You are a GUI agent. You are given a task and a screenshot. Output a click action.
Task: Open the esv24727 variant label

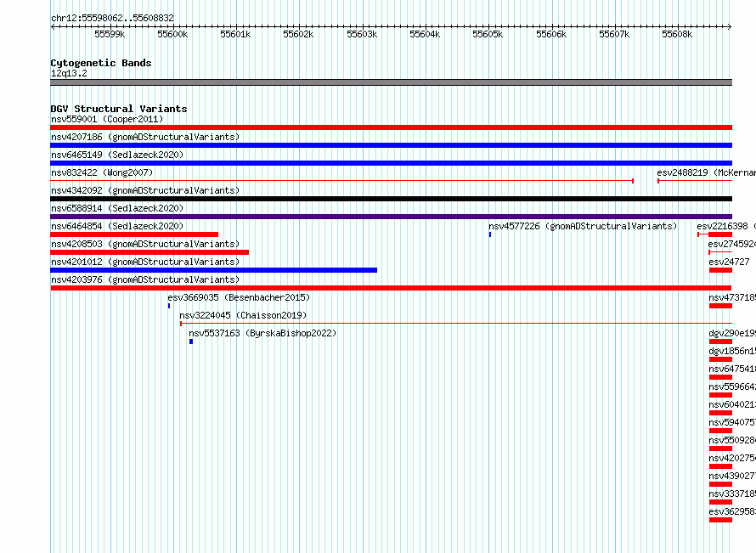(x=729, y=262)
